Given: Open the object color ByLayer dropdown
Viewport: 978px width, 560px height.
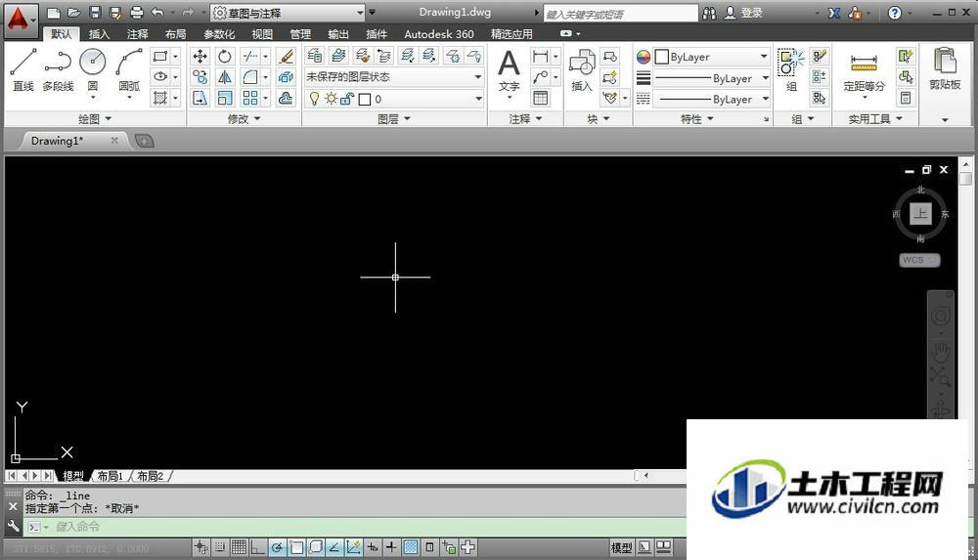Looking at the screenshot, I should pyautogui.click(x=711, y=57).
